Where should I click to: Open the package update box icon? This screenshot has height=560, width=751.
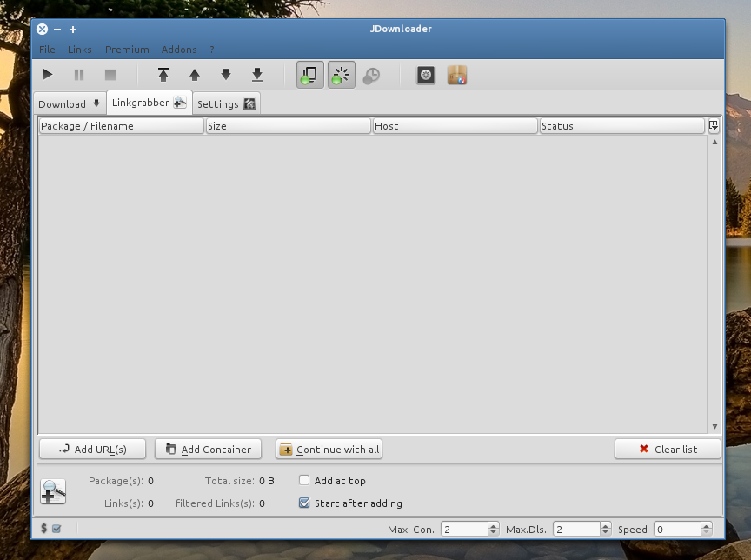[457, 75]
